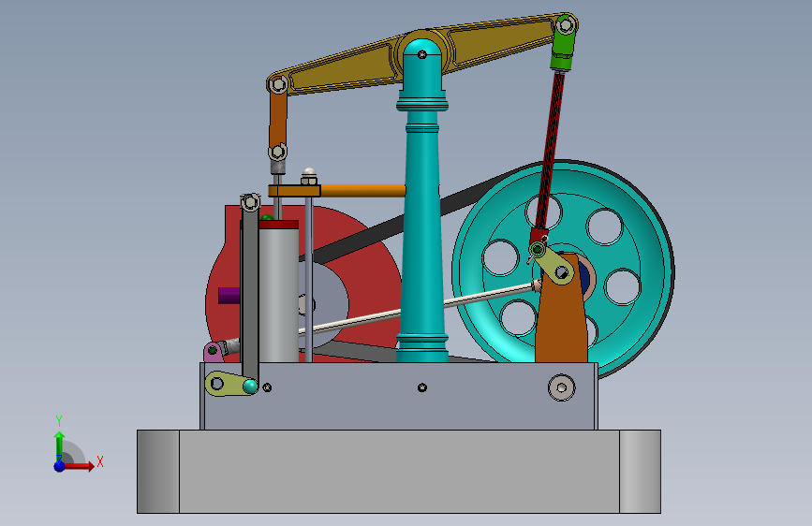Select the teal ball joint on the lever

tap(250, 387)
